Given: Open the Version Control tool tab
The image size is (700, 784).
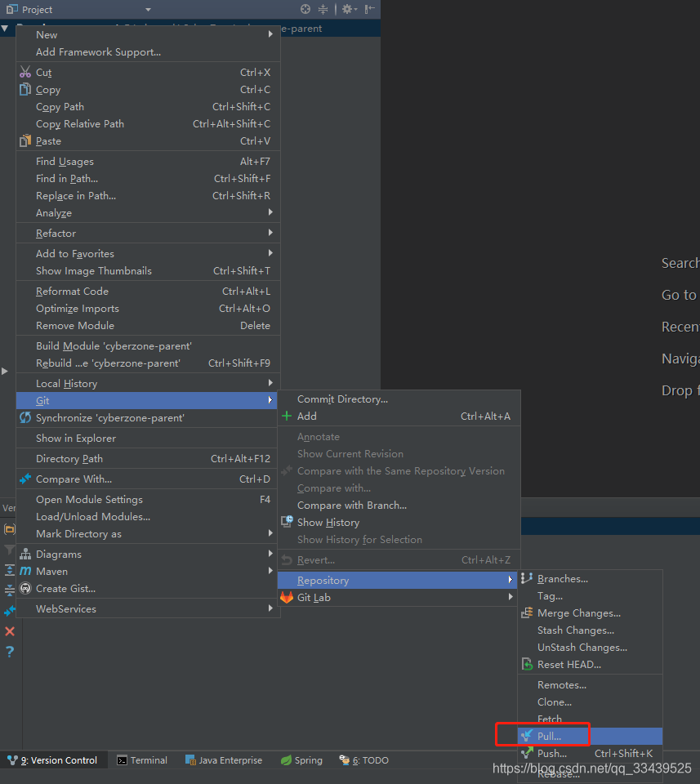Looking at the screenshot, I should tap(53, 760).
